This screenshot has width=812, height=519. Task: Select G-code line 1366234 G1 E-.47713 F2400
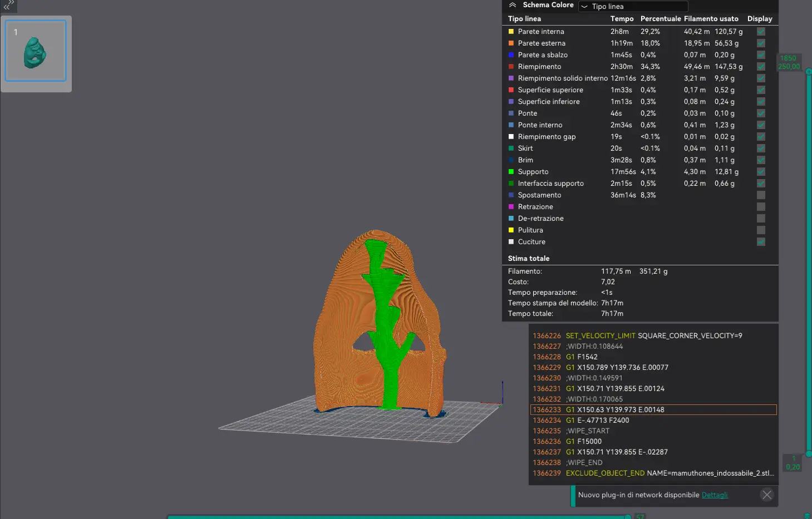[653, 421]
